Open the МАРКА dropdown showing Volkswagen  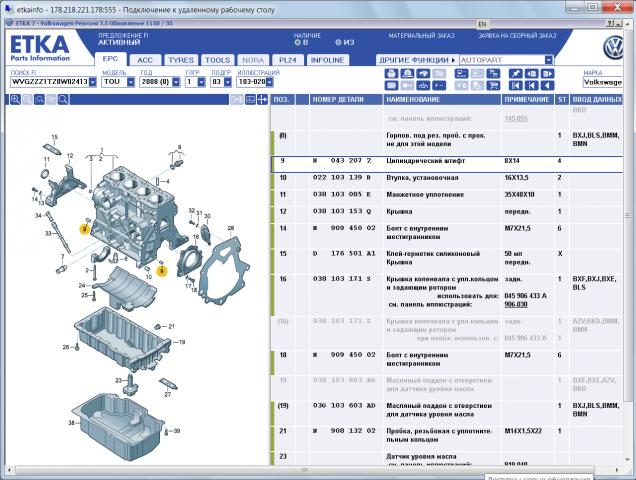click(602, 82)
